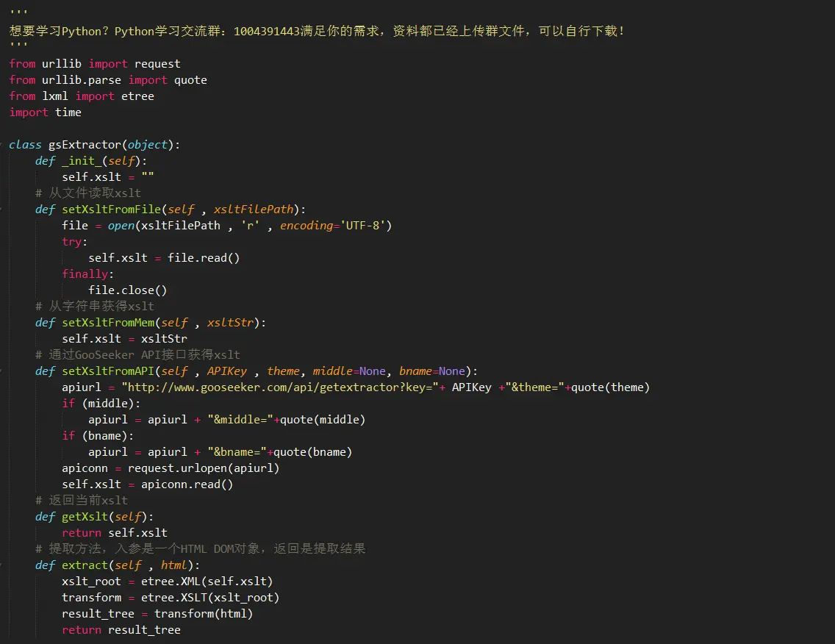The width and height of the screenshot is (835, 644).
Task: Click the line 'from lxml import etree'
Action: pos(82,96)
